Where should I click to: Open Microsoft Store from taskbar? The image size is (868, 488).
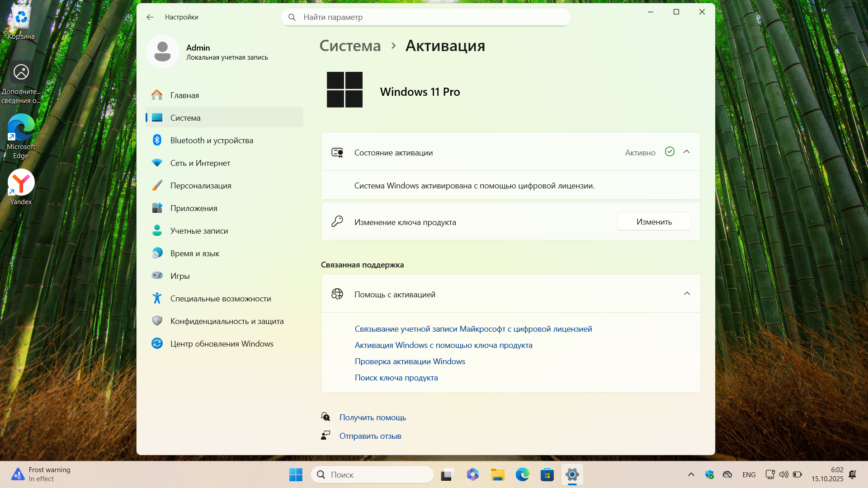(547, 475)
